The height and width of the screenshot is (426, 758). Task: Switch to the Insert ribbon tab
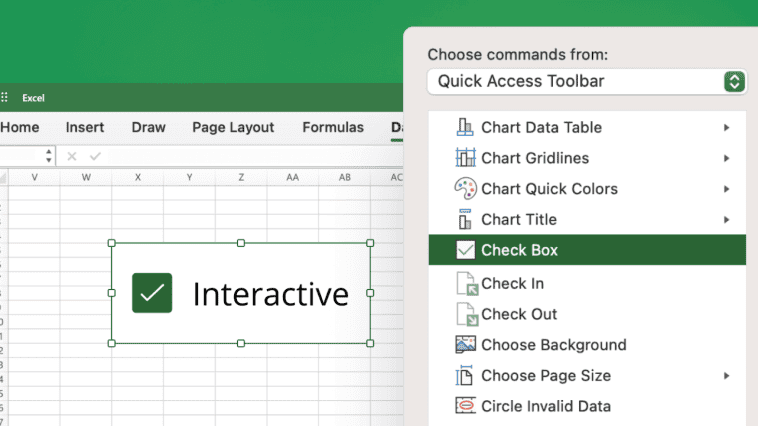tap(85, 127)
